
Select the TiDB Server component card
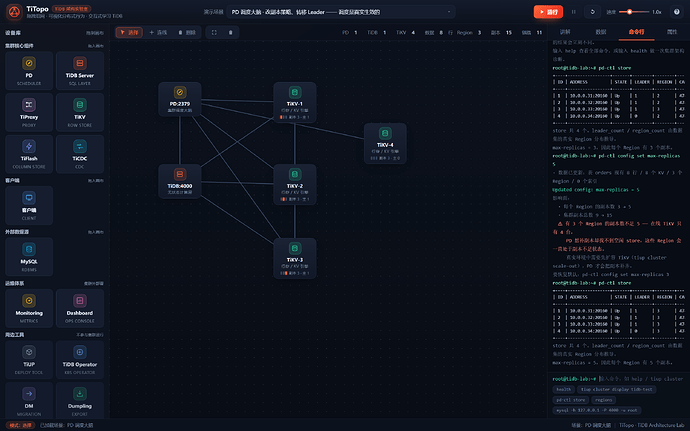80,70
